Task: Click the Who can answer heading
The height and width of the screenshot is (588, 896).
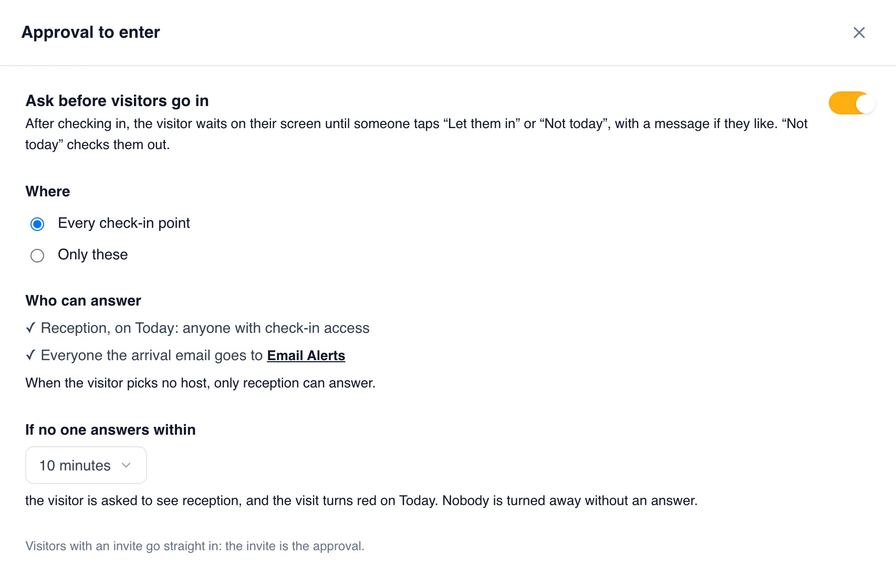Action: click(x=84, y=300)
